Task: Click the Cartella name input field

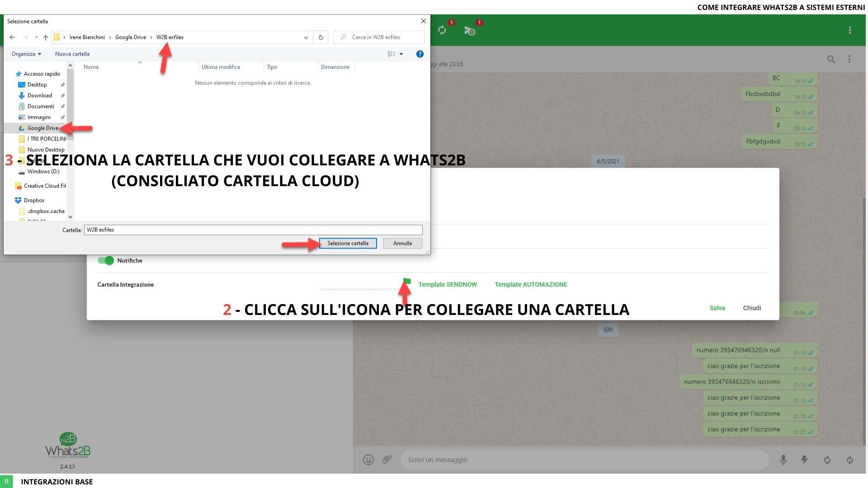Action: (253, 230)
